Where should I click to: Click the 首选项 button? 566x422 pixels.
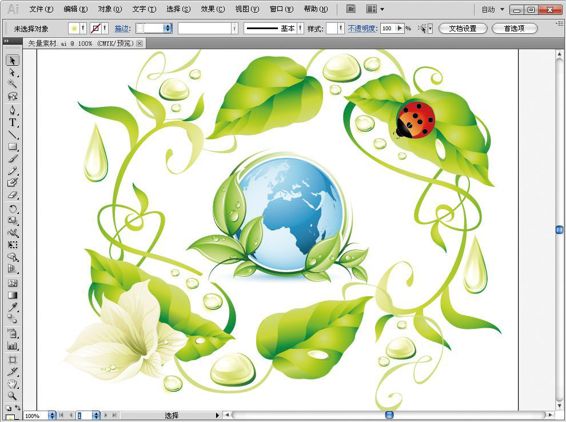click(x=514, y=28)
